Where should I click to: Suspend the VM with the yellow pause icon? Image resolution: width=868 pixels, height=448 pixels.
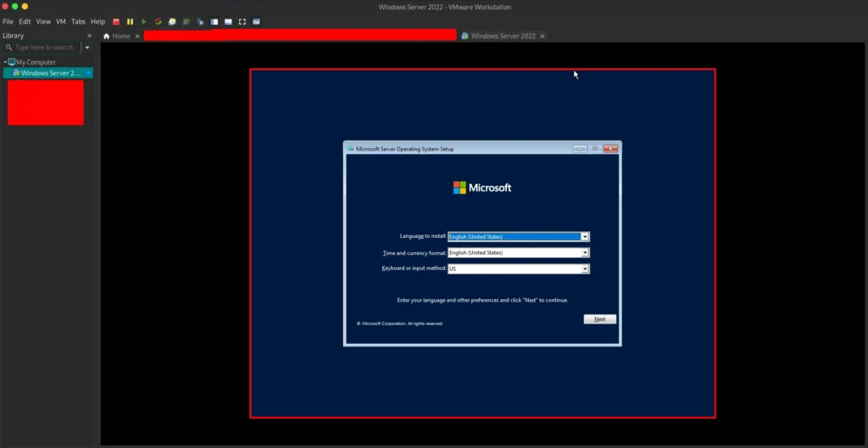[130, 21]
